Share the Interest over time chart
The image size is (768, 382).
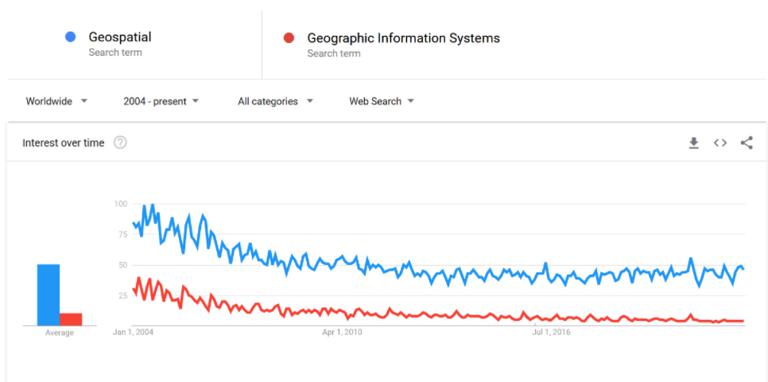[x=746, y=143]
